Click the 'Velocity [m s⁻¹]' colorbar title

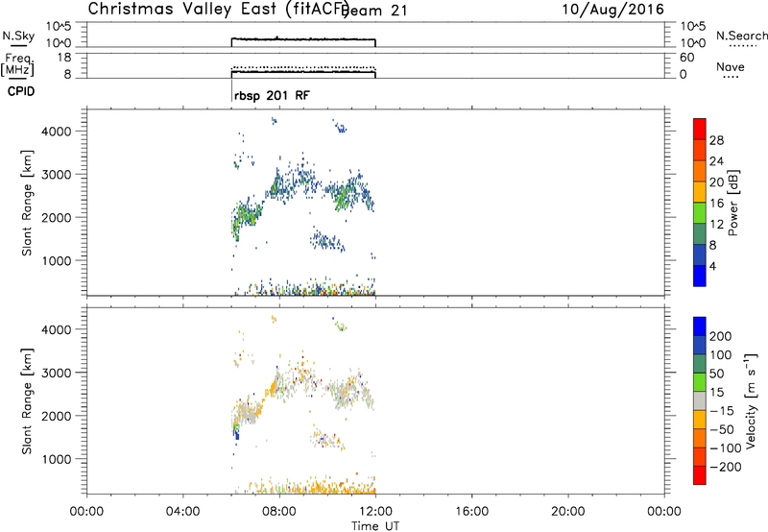point(751,400)
